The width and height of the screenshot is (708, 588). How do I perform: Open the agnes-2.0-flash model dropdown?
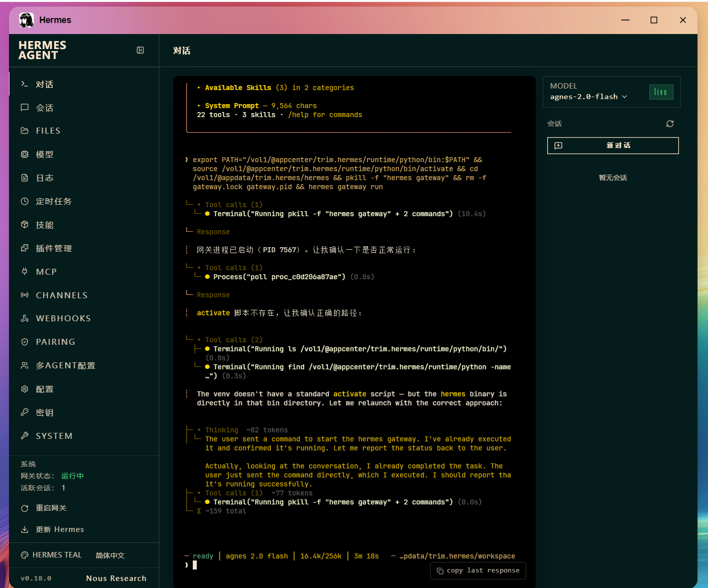(588, 97)
